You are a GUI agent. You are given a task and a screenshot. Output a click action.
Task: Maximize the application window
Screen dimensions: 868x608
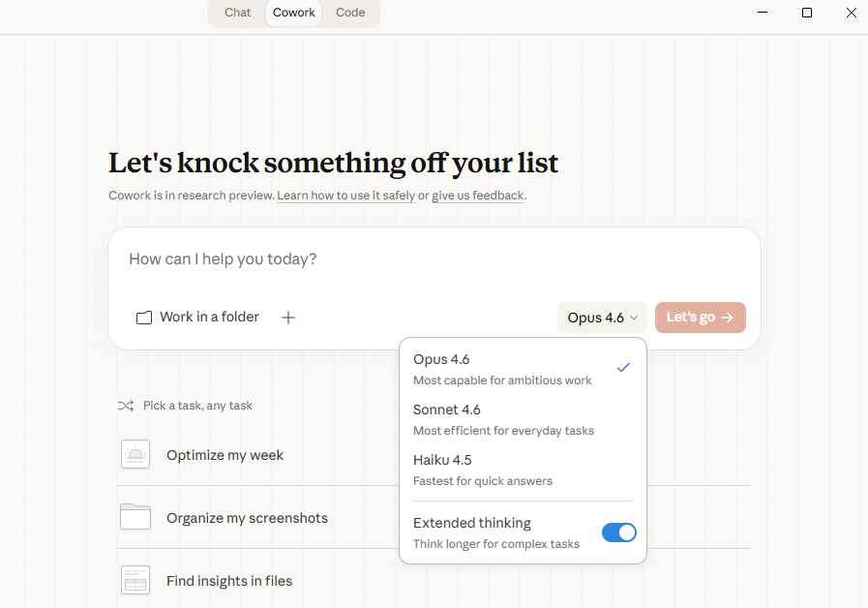(x=807, y=13)
